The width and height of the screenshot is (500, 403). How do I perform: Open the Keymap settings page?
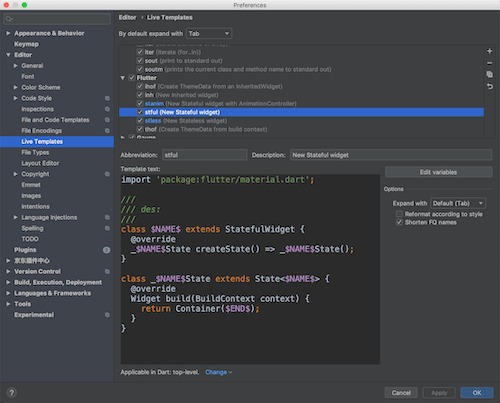tap(26, 44)
